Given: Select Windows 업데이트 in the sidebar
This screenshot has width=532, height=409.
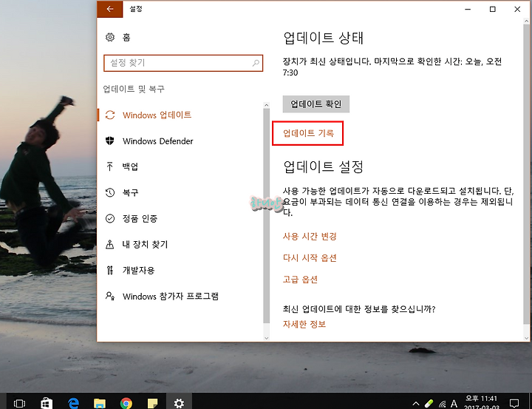Looking at the screenshot, I should tap(157, 115).
